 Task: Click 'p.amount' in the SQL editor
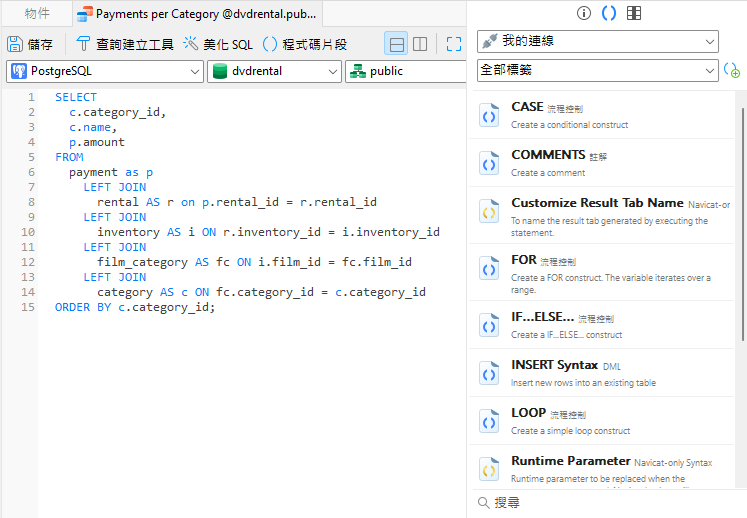[97, 142]
